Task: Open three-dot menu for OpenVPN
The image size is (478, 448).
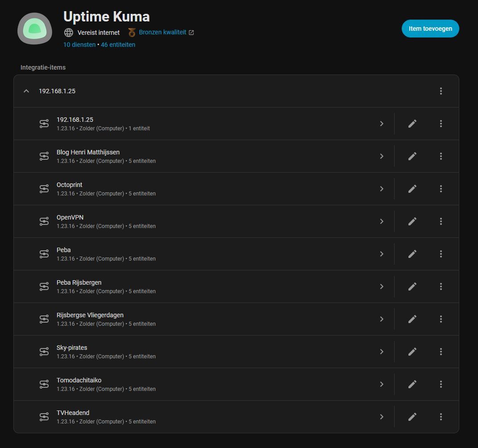Action: click(x=441, y=221)
